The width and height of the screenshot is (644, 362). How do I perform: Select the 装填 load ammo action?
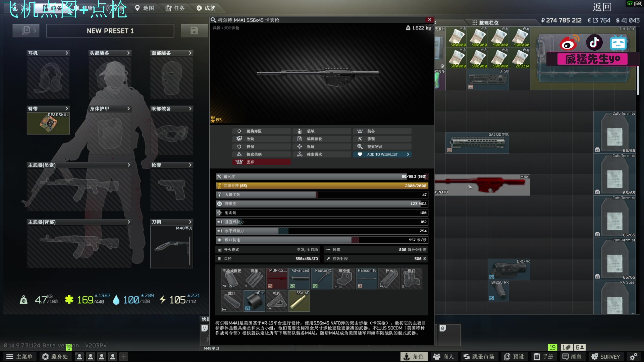[322, 131]
